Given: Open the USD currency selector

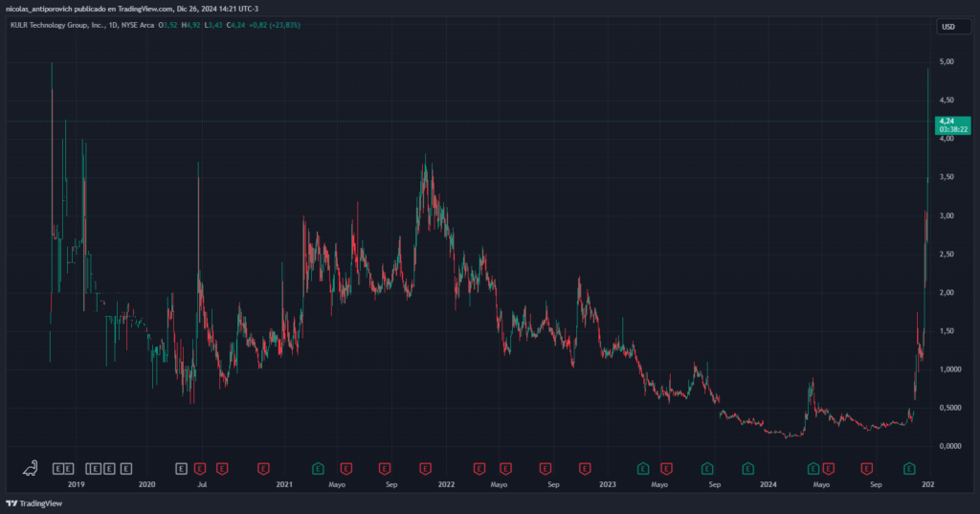Looking at the screenshot, I should (x=948, y=27).
